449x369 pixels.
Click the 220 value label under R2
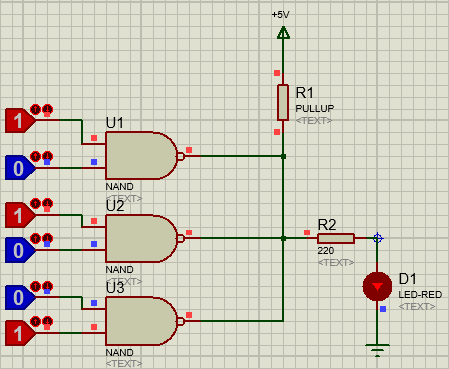326,251
